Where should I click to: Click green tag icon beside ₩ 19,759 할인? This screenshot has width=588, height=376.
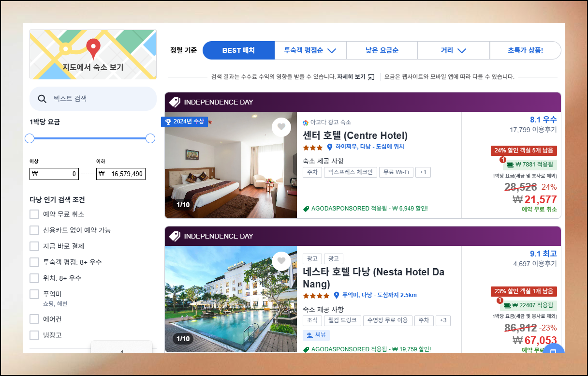[306, 349]
